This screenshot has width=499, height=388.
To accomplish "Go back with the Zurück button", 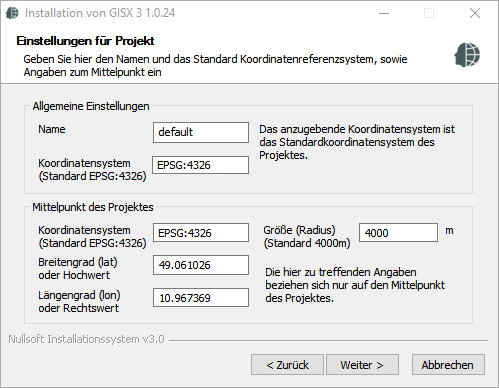I will tap(287, 365).
